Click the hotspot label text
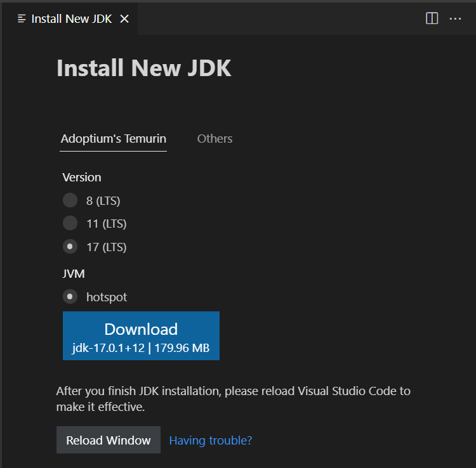 tap(107, 297)
